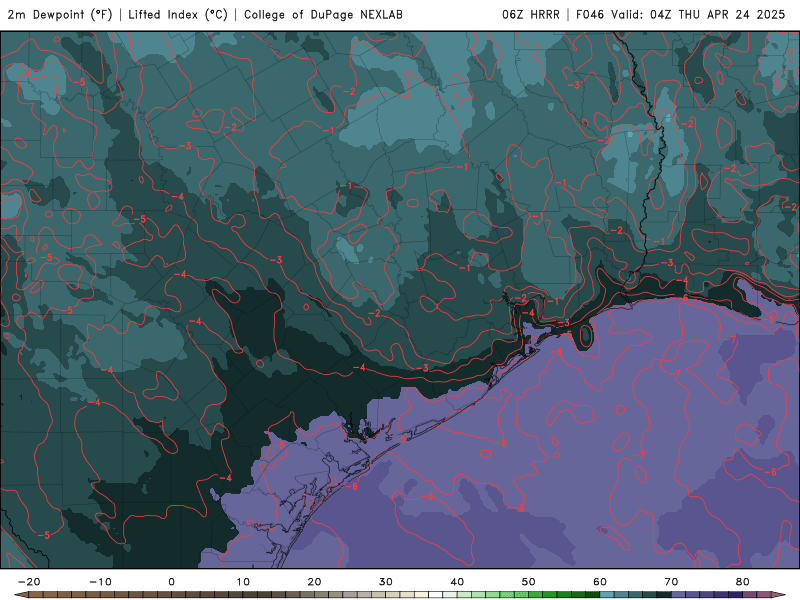800x600 pixels.
Task: Select the 'F046' forecast hour text
Action: pyautogui.click(x=590, y=15)
